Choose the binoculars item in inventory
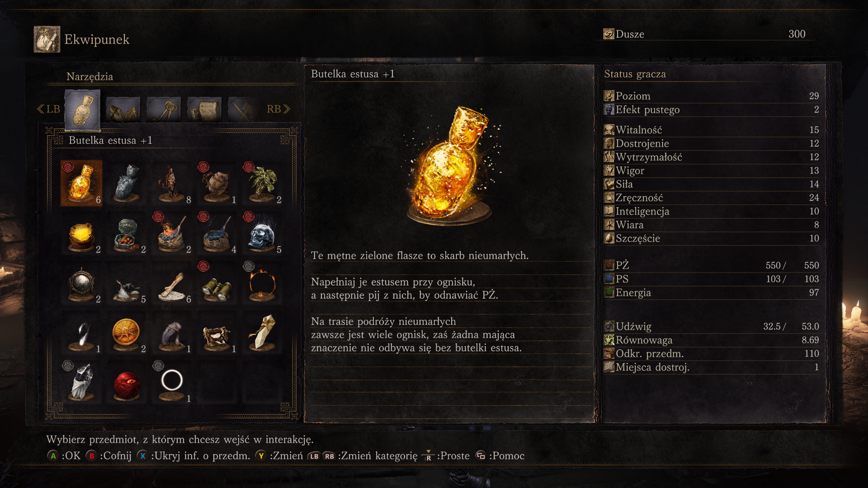The height and width of the screenshot is (488, 868). point(217,282)
